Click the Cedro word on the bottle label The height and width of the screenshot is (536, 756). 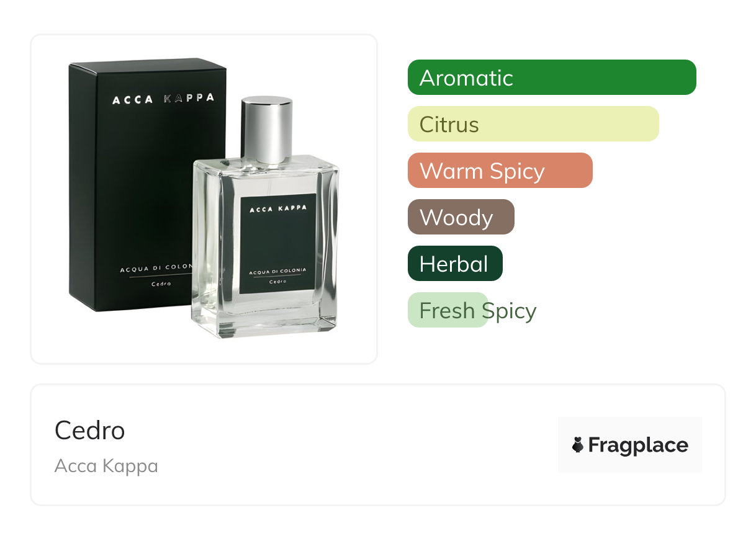tap(277, 282)
